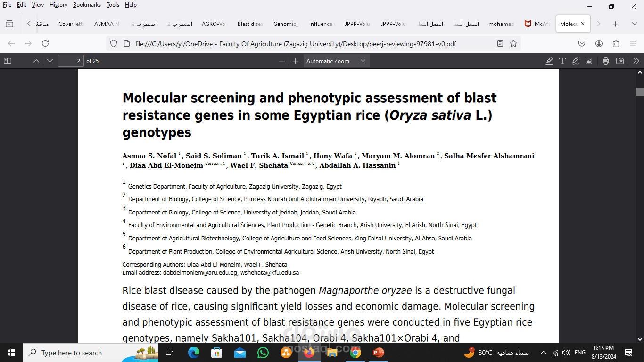Open the Mail app from taskbar
The height and width of the screenshot is (362, 644).
(x=239, y=353)
